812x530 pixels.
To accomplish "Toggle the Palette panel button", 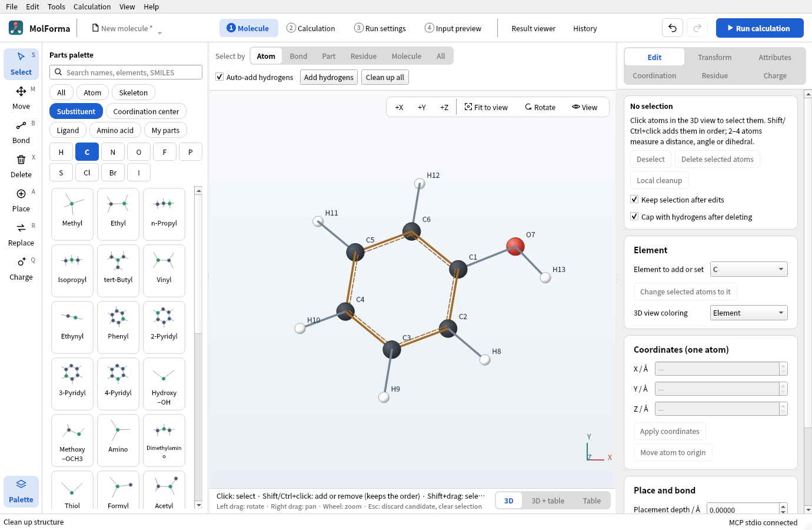I will click(x=21, y=491).
